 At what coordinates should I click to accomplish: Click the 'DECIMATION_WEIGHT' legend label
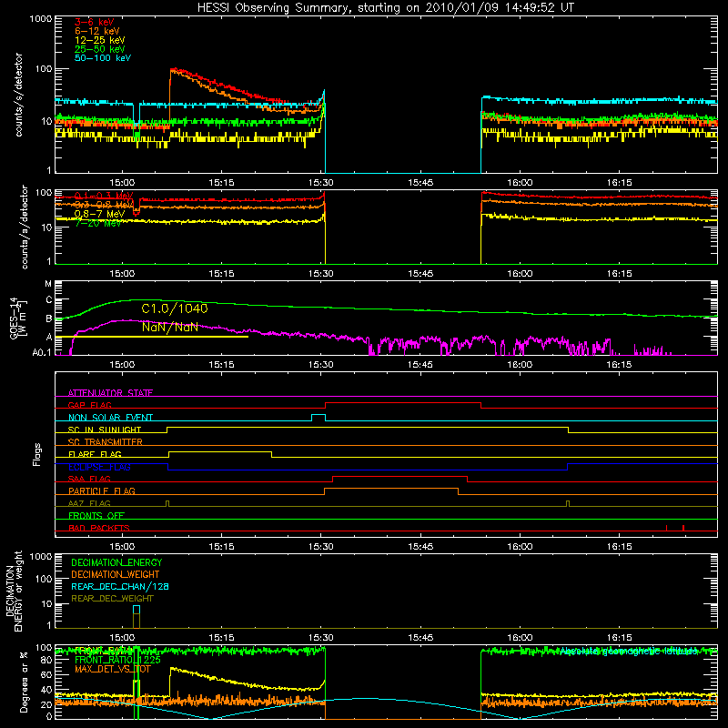tap(116, 574)
